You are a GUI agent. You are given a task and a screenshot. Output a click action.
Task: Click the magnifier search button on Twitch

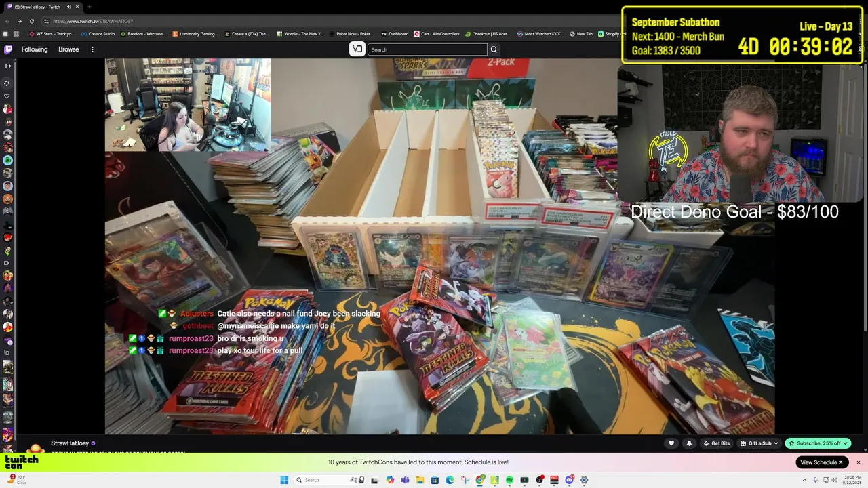pos(494,49)
